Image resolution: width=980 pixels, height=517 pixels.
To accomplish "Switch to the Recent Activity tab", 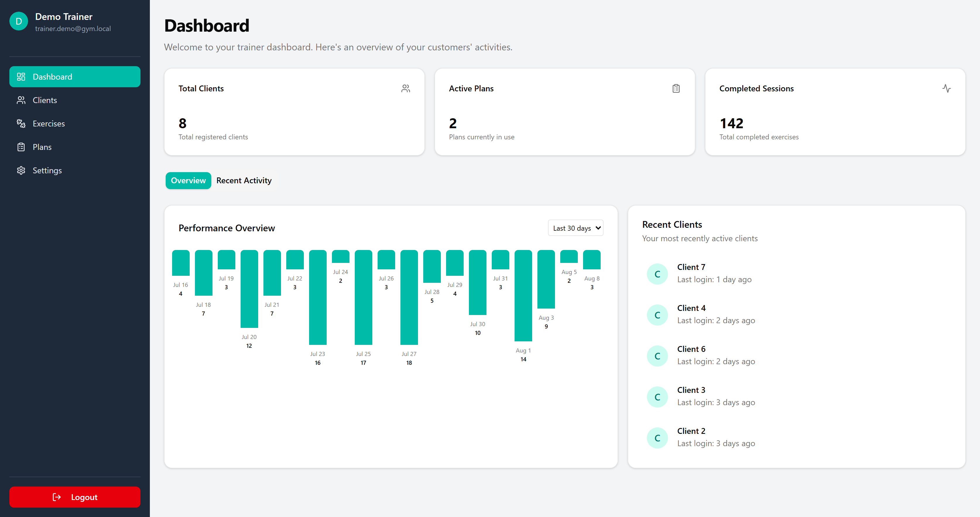I will [x=244, y=180].
